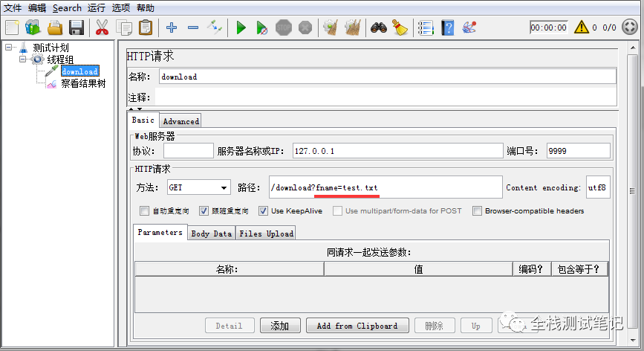Click the Up button
The height and width of the screenshot is (351, 644).
click(x=476, y=326)
